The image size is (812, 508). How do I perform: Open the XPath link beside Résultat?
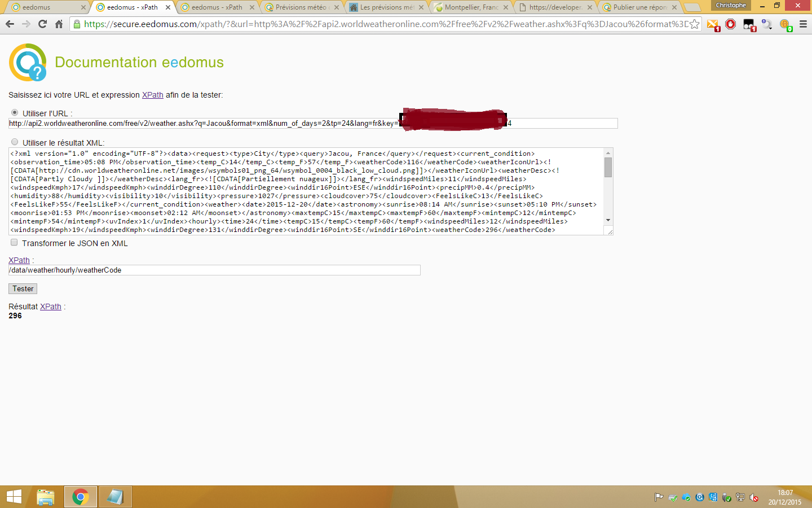[x=51, y=306]
